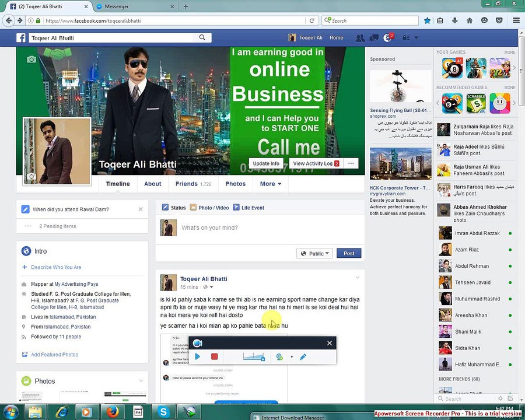This screenshot has width=525, height=420.
Task: Stop recording with red square button
Action: [x=215, y=356]
